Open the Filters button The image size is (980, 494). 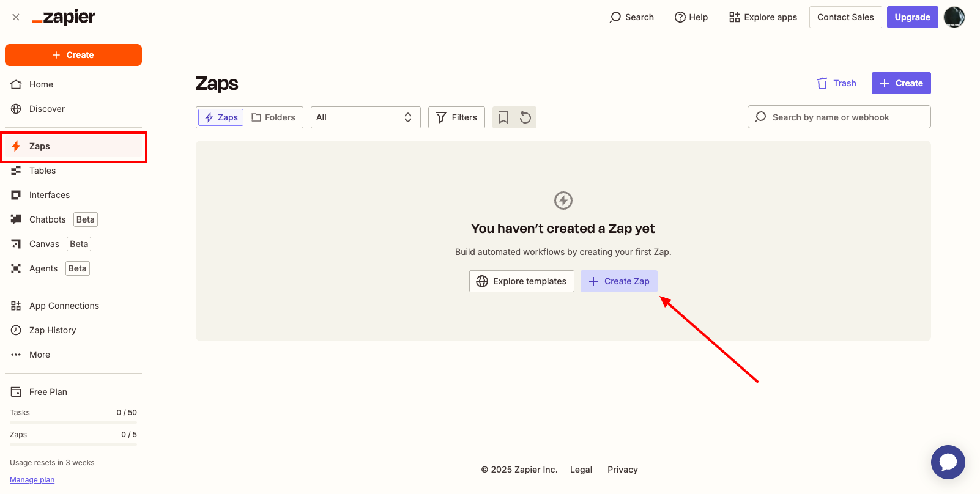[456, 117]
